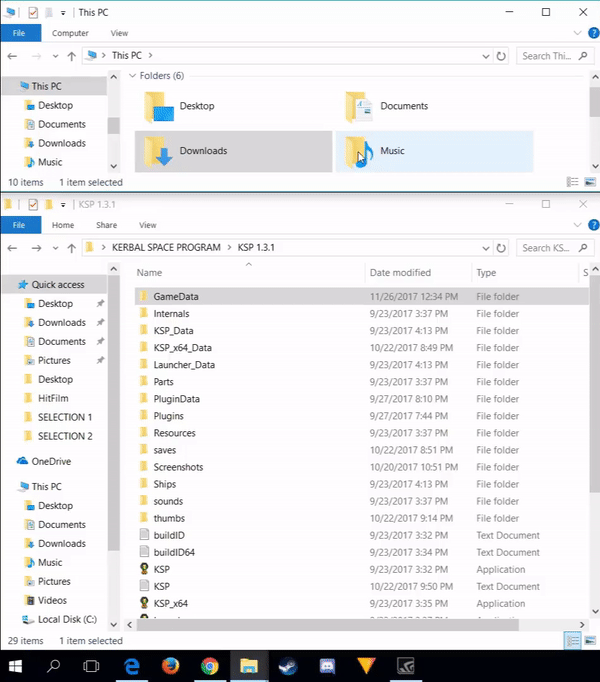The width and height of the screenshot is (600, 682).
Task: Open the Computer ribbon tab
Action: point(70,33)
